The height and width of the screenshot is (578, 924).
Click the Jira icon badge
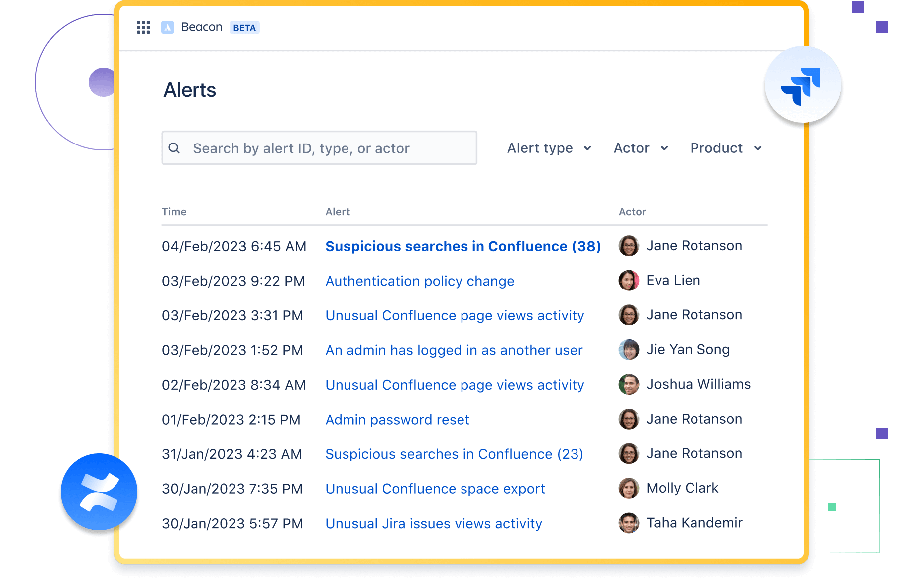pos(803,85)
